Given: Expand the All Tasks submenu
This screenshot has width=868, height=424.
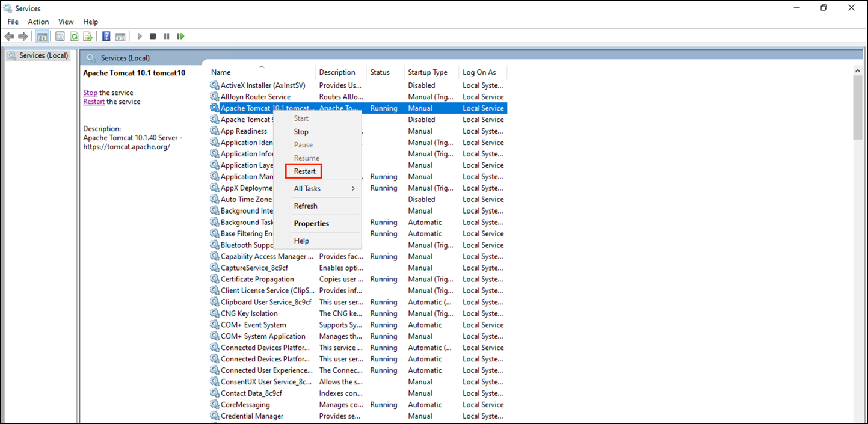Looking at the screenshot, I should click(317, 189).
